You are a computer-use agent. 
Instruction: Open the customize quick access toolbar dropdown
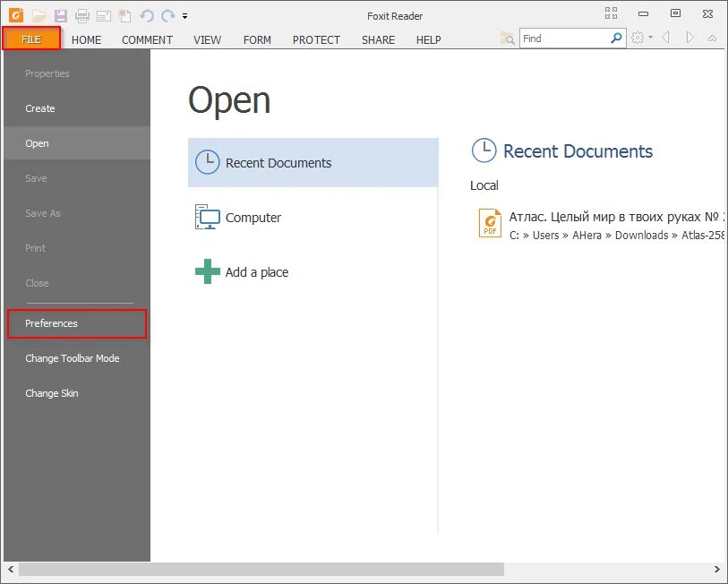pyautogui.click(x=184, y=16)
